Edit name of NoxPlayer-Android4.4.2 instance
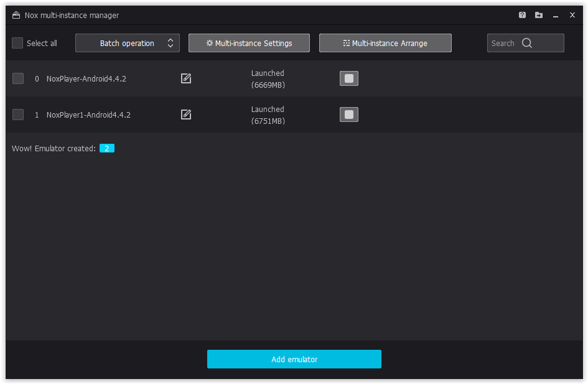This screenshot has height=384, width=588. (x=186, y=78)
